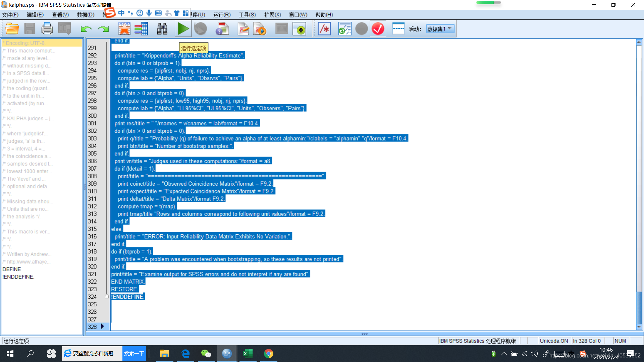Open the active dataset 数据集1 dropdown
644x362 pixels.
pyautogui.click(x=440, y=29)
